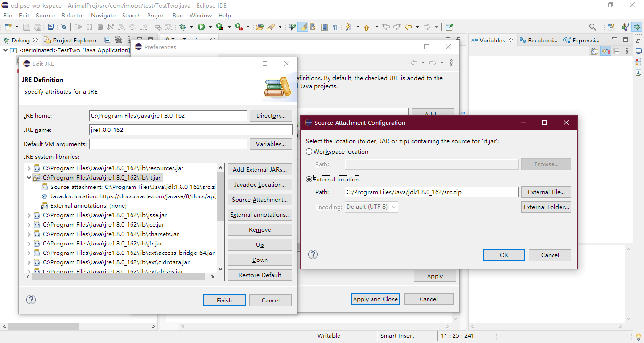Click the help icon in Source Attachment dialog
This screenshot has height=343, width=644.
(x=313, y=254)
